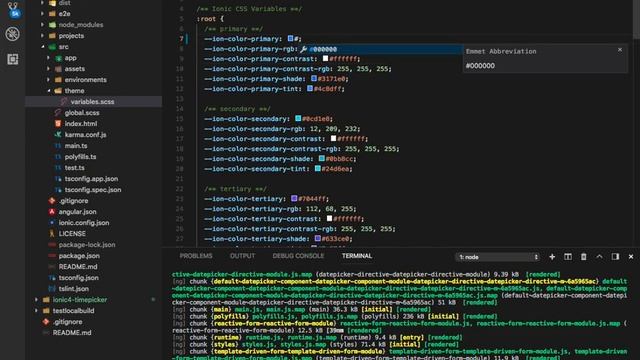
Task: Click the ionic.config.json file icon
Action: tap(52, 223)
